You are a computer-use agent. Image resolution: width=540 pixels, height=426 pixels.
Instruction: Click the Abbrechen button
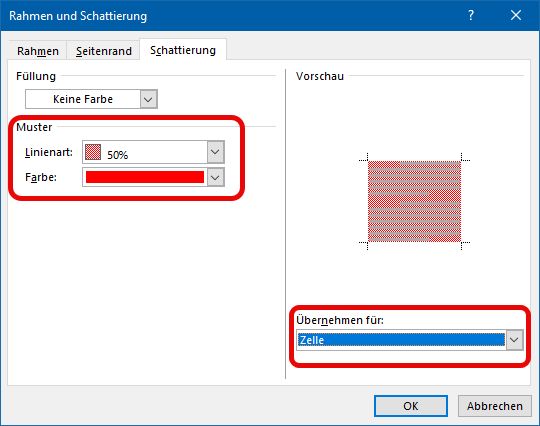[x=495, y=406]
